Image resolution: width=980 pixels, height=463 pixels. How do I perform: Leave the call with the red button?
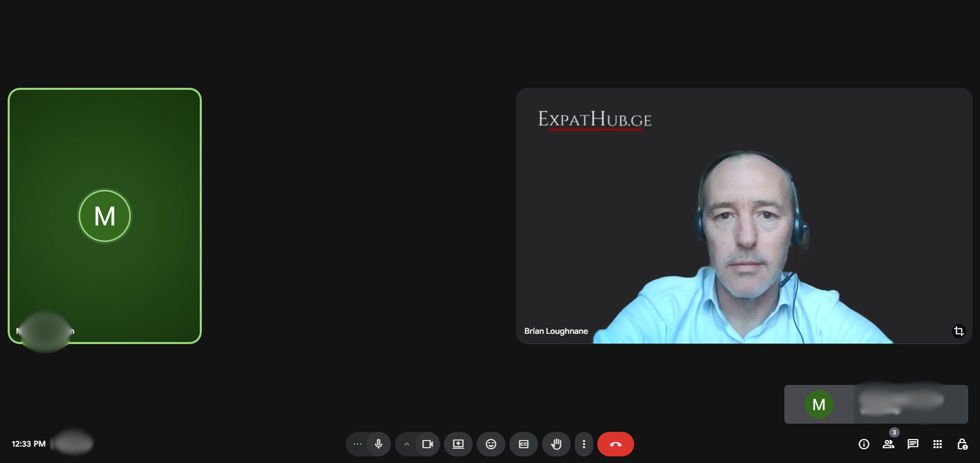[616, 444]
